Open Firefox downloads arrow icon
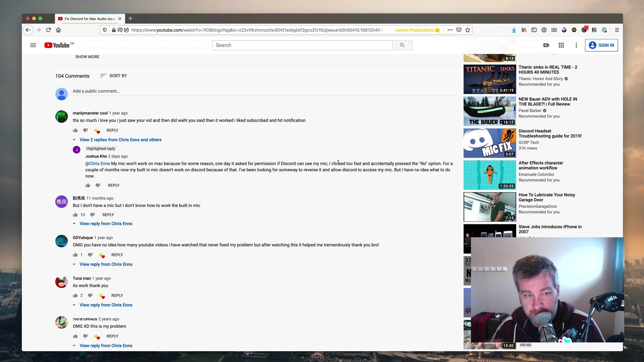The width and height of the screenshot is (644, 362). point(514,30)
